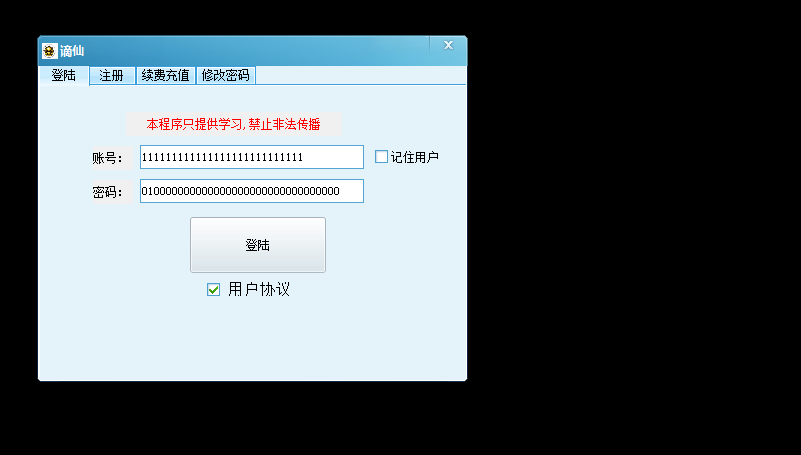
Task: Close the 谪仙 login window
Action: pos(448,45)
